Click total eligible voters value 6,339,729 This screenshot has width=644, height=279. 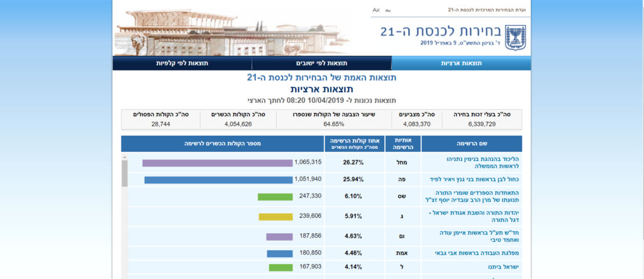[x=482, y=124]
